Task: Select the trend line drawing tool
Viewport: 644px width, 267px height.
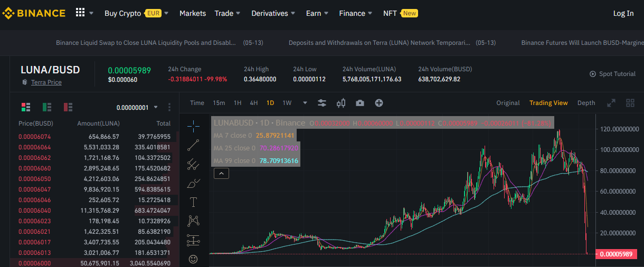Action: click(x=193, y=145)
